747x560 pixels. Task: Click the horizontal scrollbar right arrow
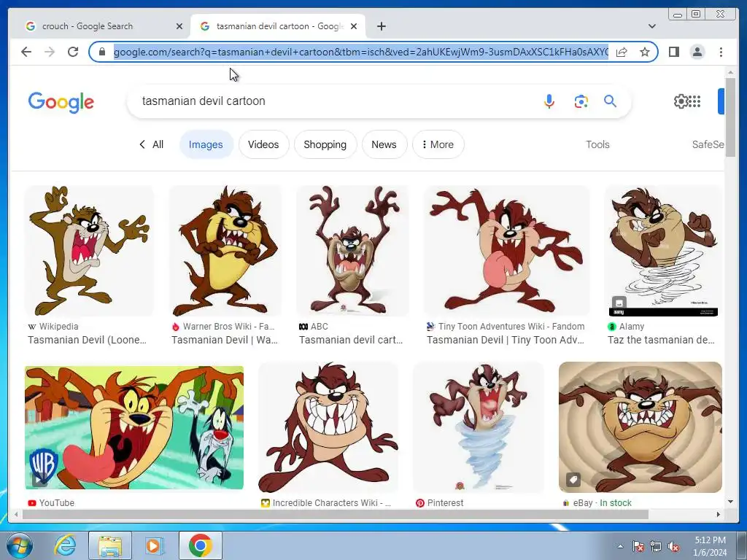click(x=719, y=514)
